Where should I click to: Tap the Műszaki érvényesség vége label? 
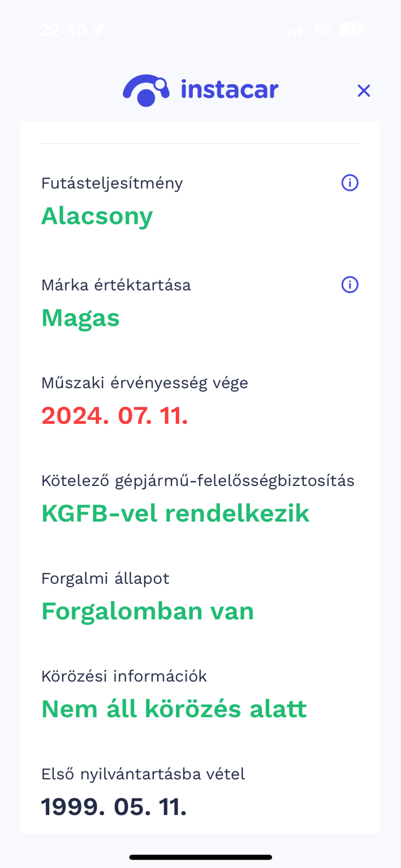(x=145, y=383)
